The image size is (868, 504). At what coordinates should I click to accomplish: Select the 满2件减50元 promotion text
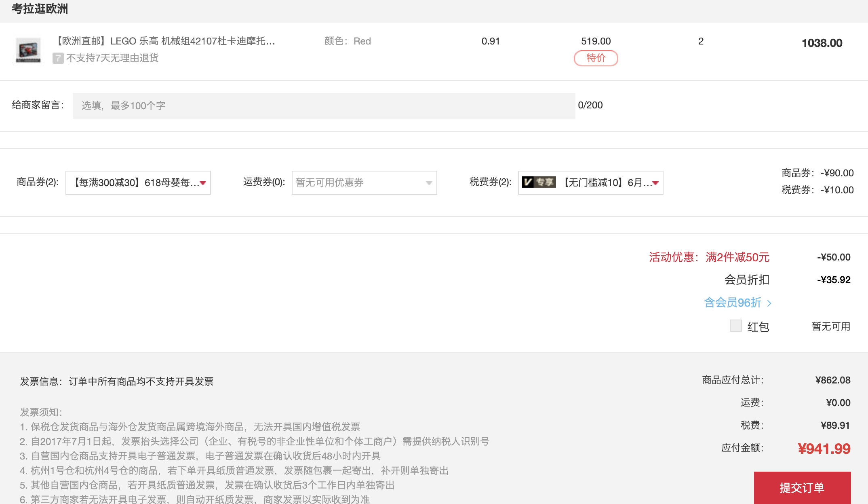(737, 257)
